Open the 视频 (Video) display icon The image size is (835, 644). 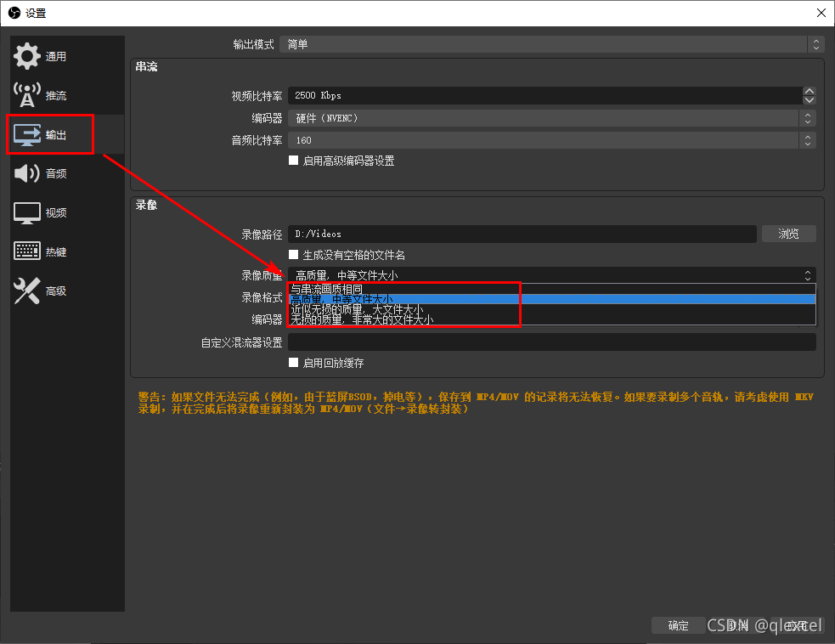[x=26, y=212]
